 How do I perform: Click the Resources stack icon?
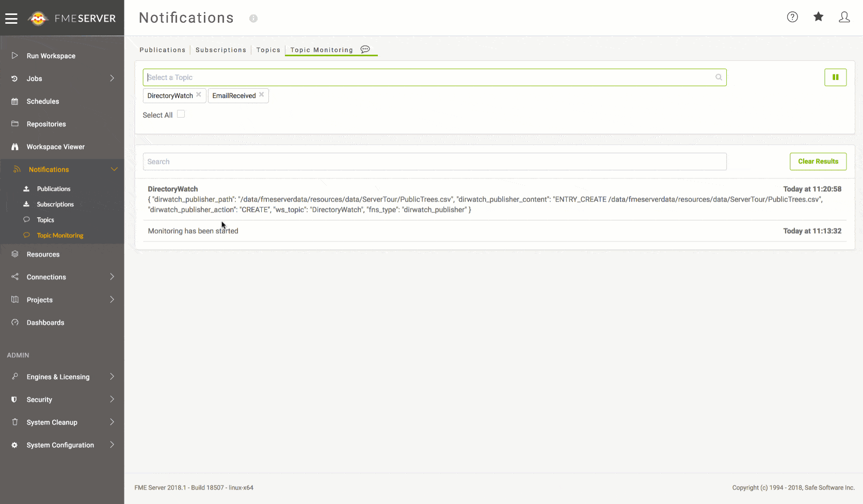(15, 254)
